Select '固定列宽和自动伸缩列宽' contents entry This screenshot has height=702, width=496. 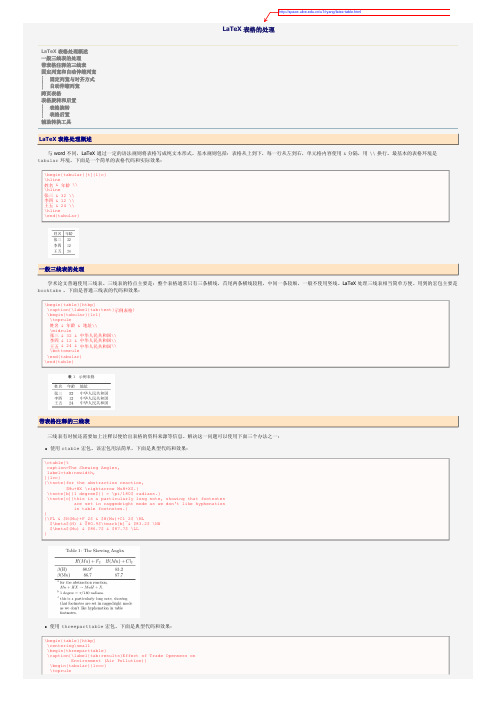69,72
